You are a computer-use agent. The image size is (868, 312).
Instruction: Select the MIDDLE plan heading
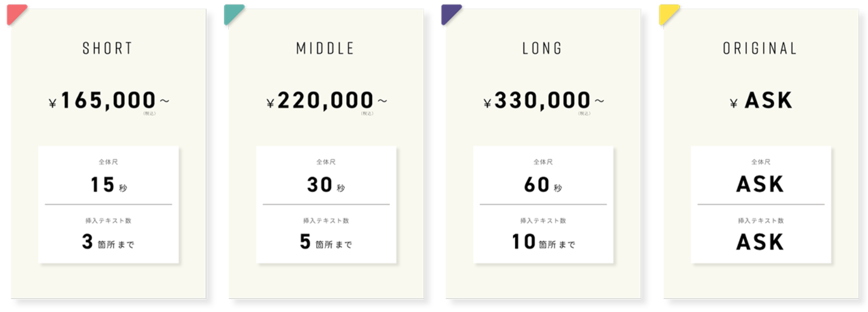[x=325, y=49]
